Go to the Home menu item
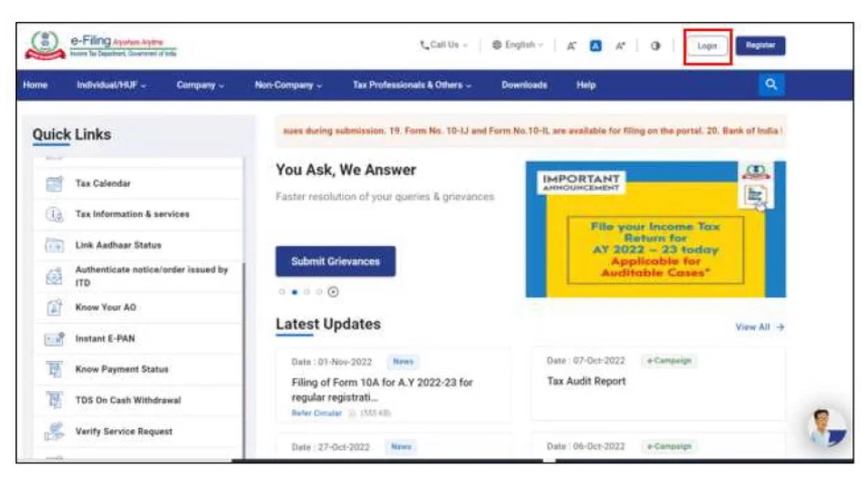Screen dimensions: 868x483 coord(35,85)
